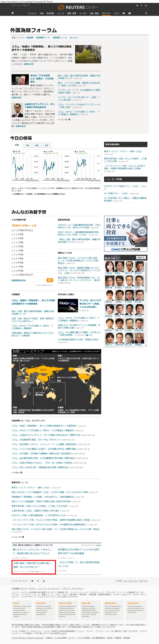Select the 116円台かそれ以上 poll option
This screenshot has width=159, height=644.
[x=13, y=230]
